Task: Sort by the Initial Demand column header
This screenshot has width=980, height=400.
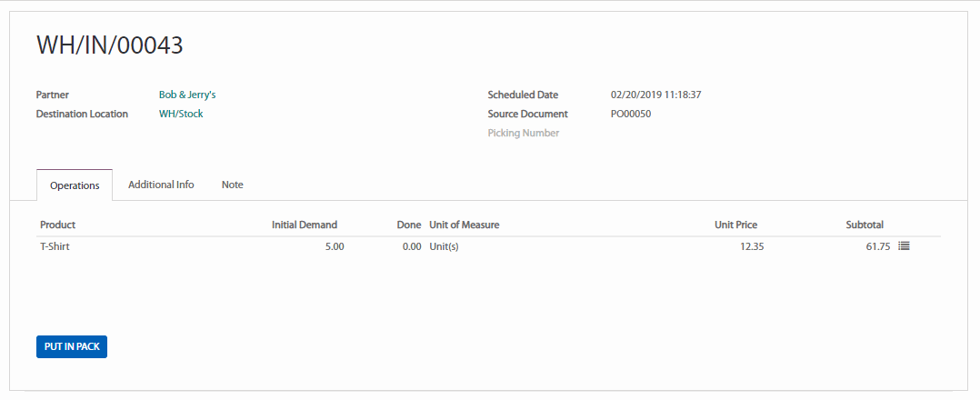Action: (x=305, y=225)
